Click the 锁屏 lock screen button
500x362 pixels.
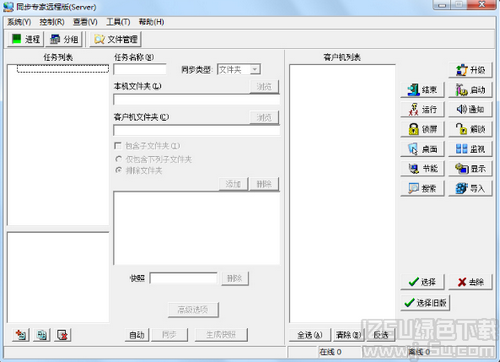[422, 129]
